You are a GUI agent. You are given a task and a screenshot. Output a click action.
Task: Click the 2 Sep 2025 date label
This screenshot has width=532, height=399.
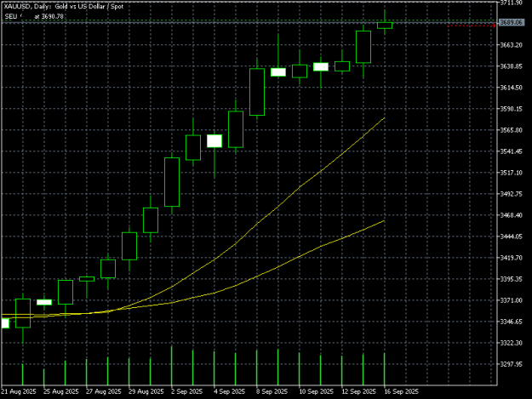pyautogui.click(x=187, y=391)
